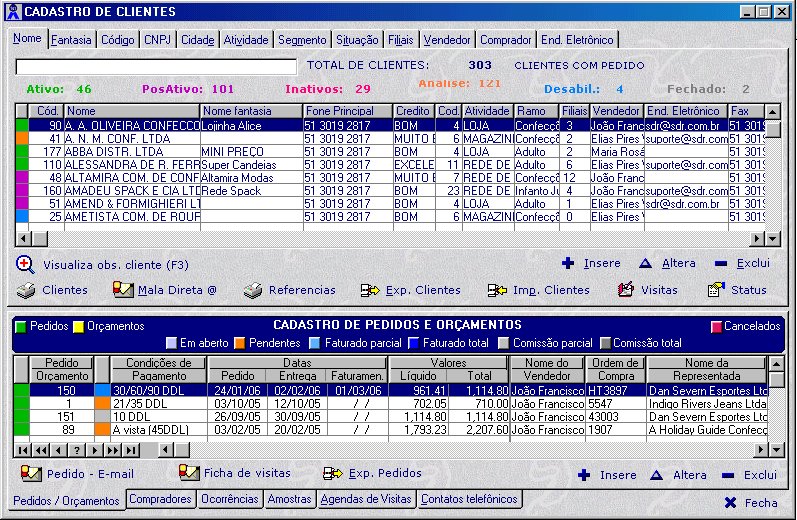The image size is (797, 520).
Task: Click the Mala Direta @ label
Action: [177, 290]
